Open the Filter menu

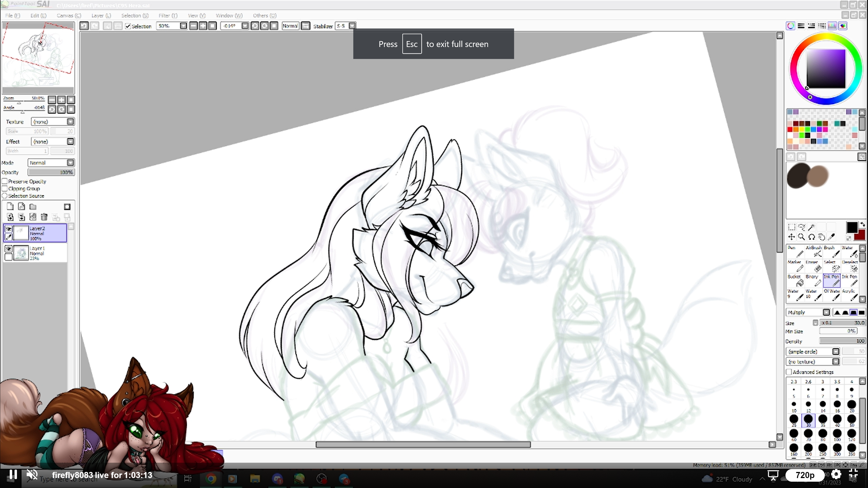pyautogui.click(x=168, y=16)
